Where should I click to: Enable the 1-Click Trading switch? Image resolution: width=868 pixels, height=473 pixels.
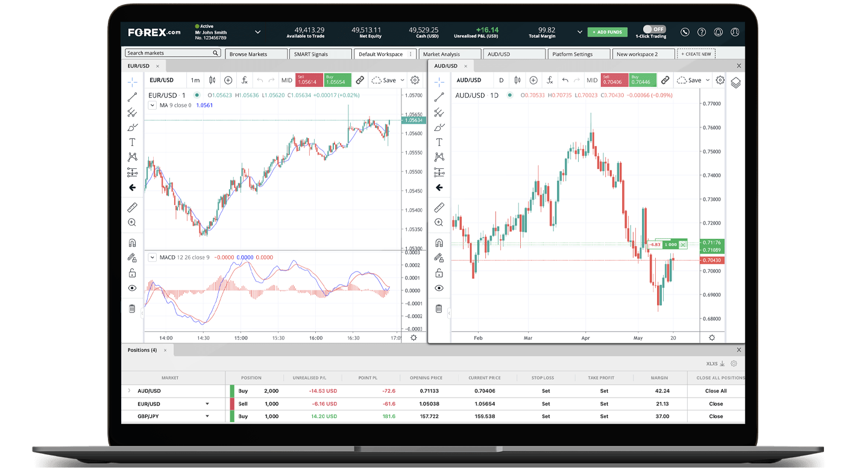pyautogui.click(x=653, y=28)
